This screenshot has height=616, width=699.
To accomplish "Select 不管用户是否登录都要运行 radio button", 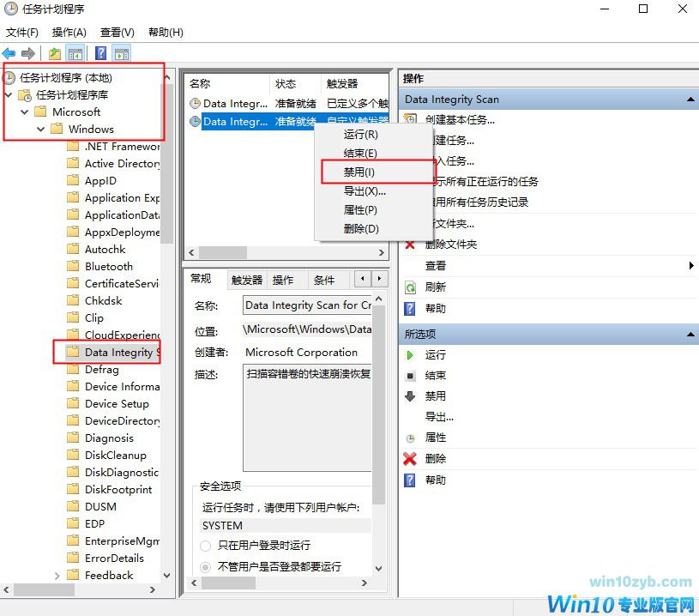I will (206, 567).
